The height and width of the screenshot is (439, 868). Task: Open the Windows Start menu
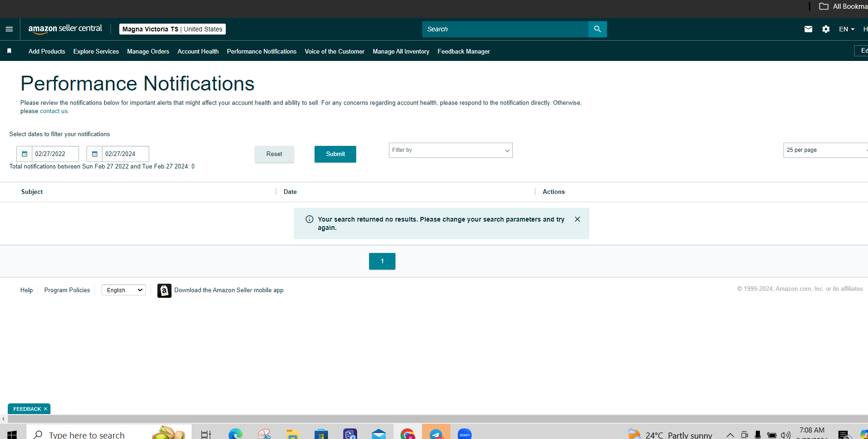(x=12, y=434)
